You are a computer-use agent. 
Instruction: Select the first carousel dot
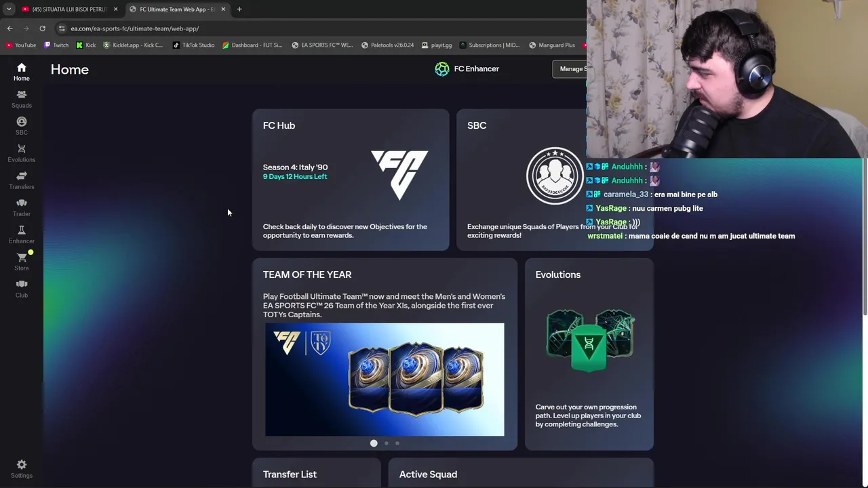click(374, 443)
